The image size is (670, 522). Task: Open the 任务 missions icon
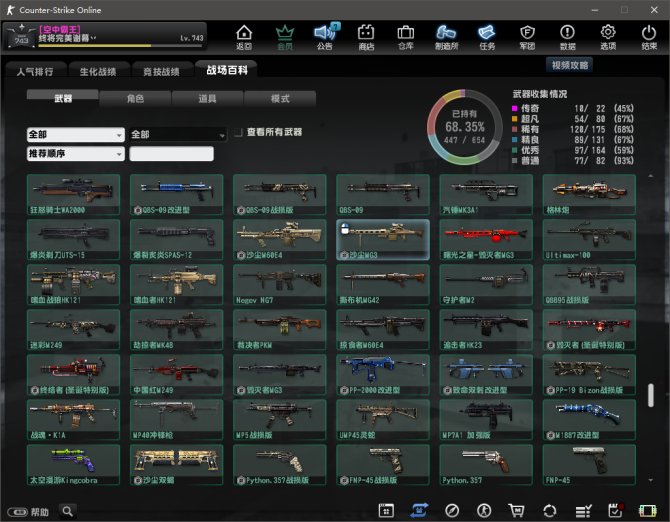[487, 37]
